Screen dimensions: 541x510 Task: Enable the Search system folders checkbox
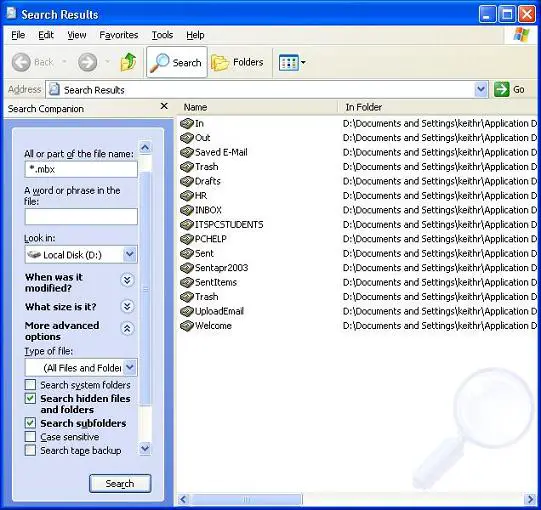(x=30, y=384)
